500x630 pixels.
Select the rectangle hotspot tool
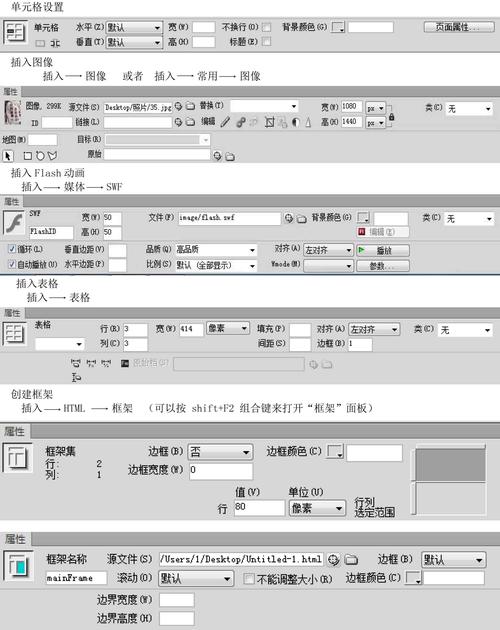[x=27, y=156]
